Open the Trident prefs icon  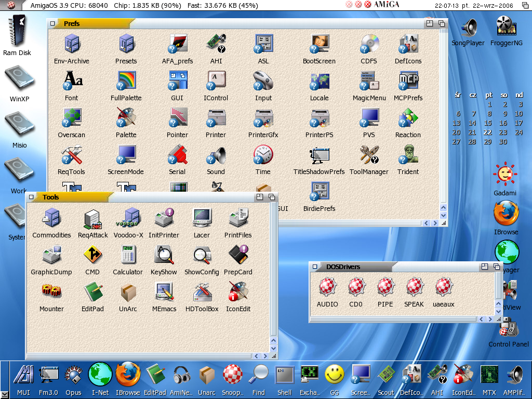pos(408,154)
